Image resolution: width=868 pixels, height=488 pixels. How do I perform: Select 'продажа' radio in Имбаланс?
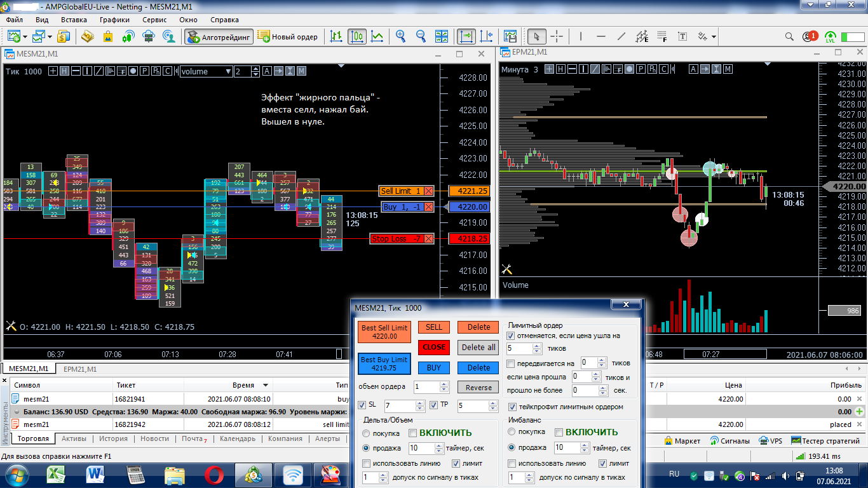point(512,448)
